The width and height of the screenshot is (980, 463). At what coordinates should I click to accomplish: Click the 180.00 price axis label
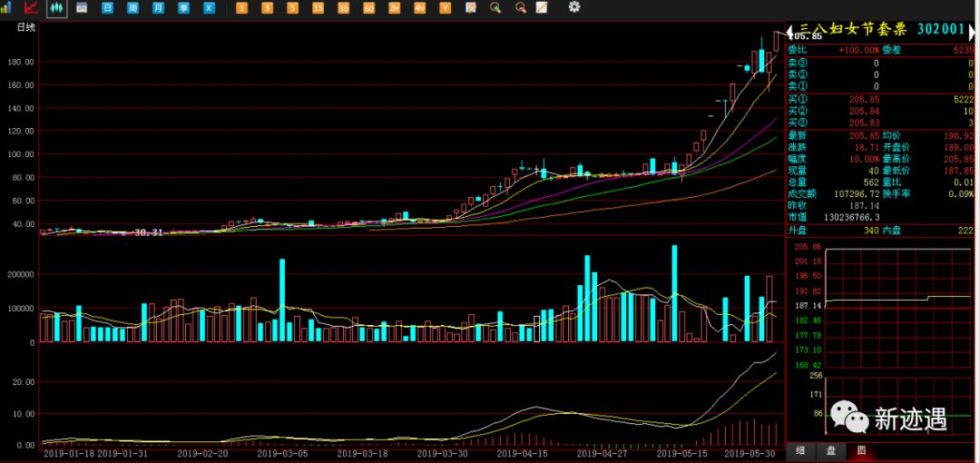click(x=23, y=62)
